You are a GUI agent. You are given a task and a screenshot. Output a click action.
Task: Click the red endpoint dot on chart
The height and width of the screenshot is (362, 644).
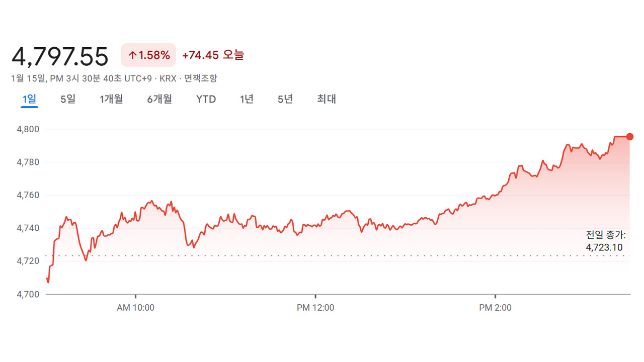(629, 137)
